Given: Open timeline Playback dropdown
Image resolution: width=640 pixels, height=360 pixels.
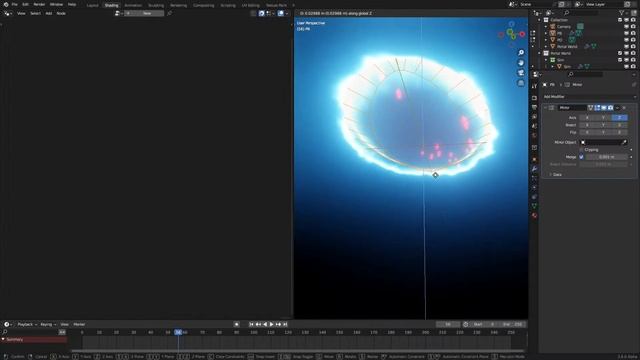Looking at the screenshot, I should click(x=27, y=324).
